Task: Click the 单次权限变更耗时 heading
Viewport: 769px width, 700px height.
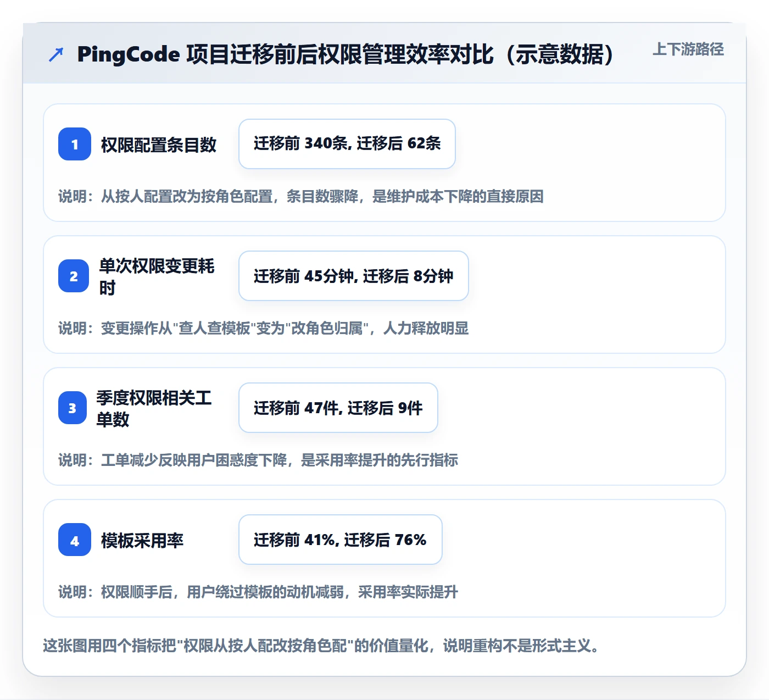Action: [x=157, y=276]
